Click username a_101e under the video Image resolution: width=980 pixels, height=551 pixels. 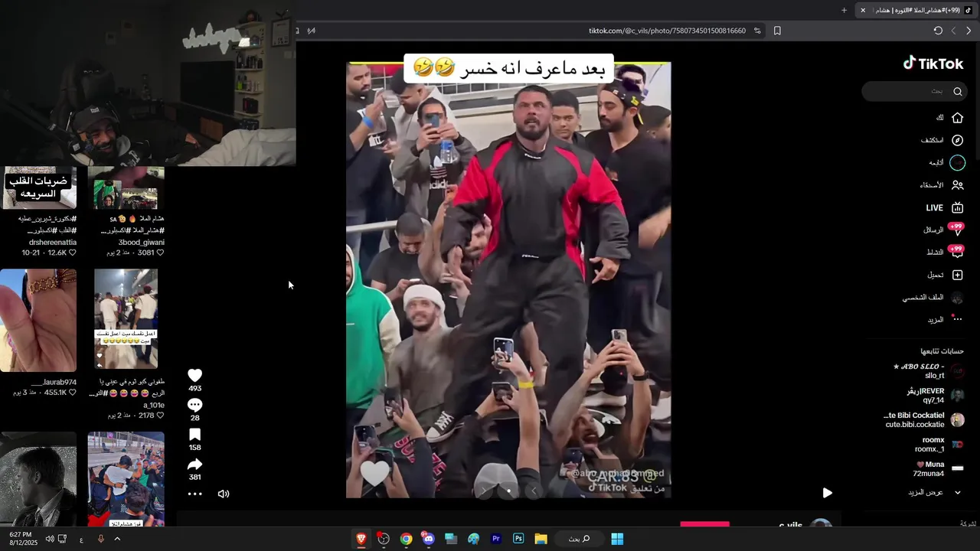pos(154,406)
